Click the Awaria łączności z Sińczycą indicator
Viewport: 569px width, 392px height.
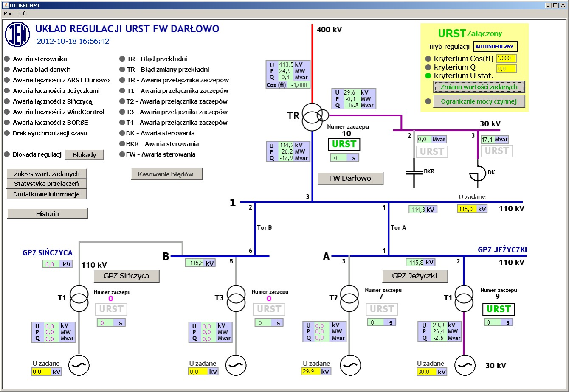click(x=7, y=101)
